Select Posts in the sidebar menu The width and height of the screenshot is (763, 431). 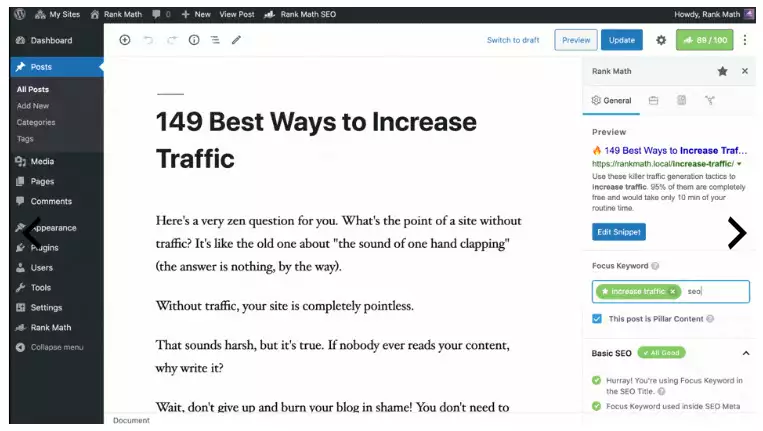56,67
